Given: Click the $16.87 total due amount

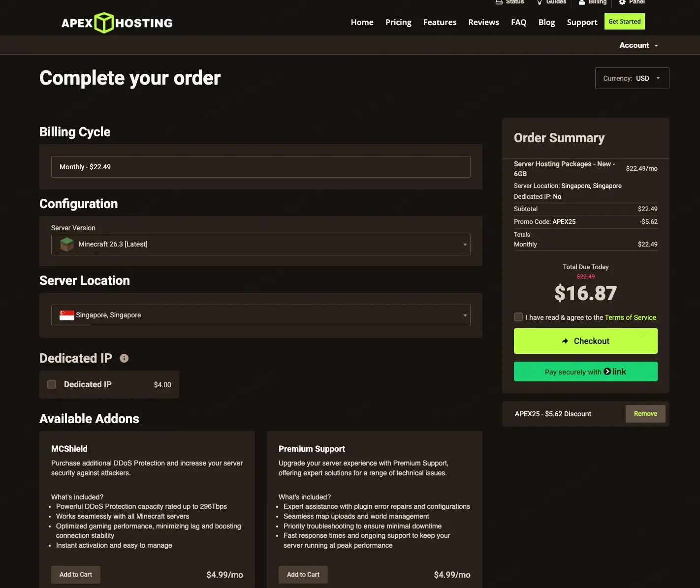Looking at the screenshot, I should [x=586, y=293].
